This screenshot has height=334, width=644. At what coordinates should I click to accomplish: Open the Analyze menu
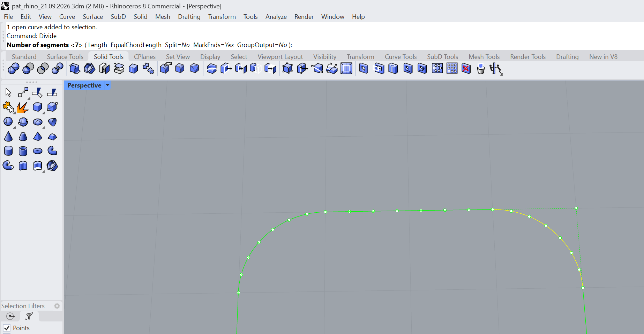[276, 17]
